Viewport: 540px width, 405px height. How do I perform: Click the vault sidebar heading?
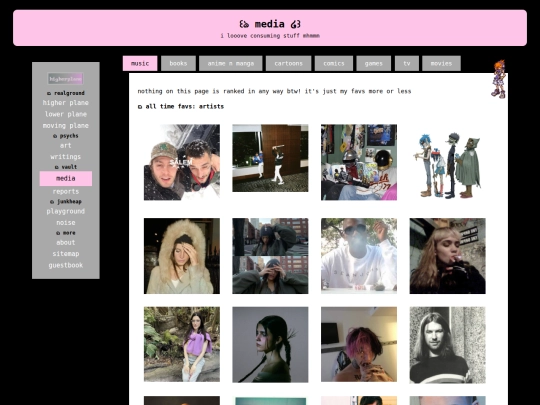[x=66, y=167]
